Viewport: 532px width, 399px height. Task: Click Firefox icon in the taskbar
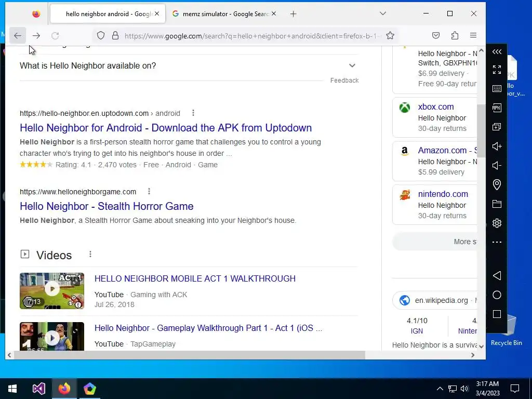[x=64, y=389]
